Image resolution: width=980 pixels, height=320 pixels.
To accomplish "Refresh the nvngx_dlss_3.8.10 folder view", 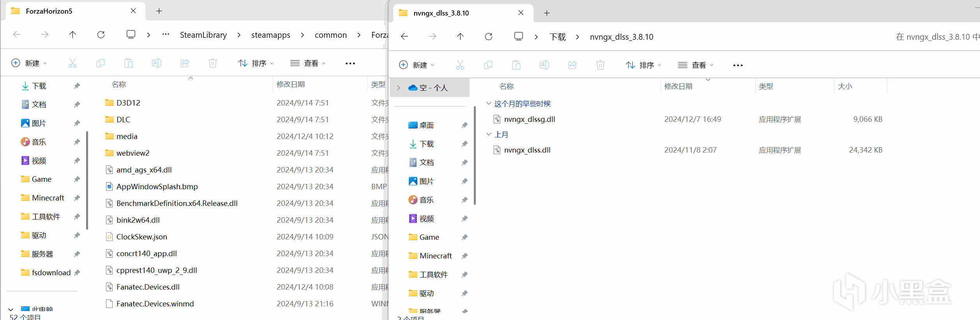I will pos(489,37).
